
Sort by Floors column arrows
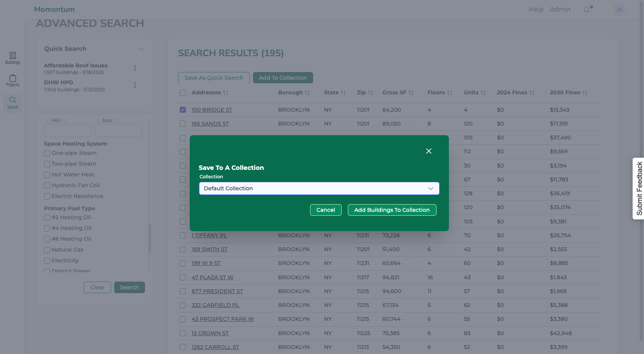pos(450,93)
